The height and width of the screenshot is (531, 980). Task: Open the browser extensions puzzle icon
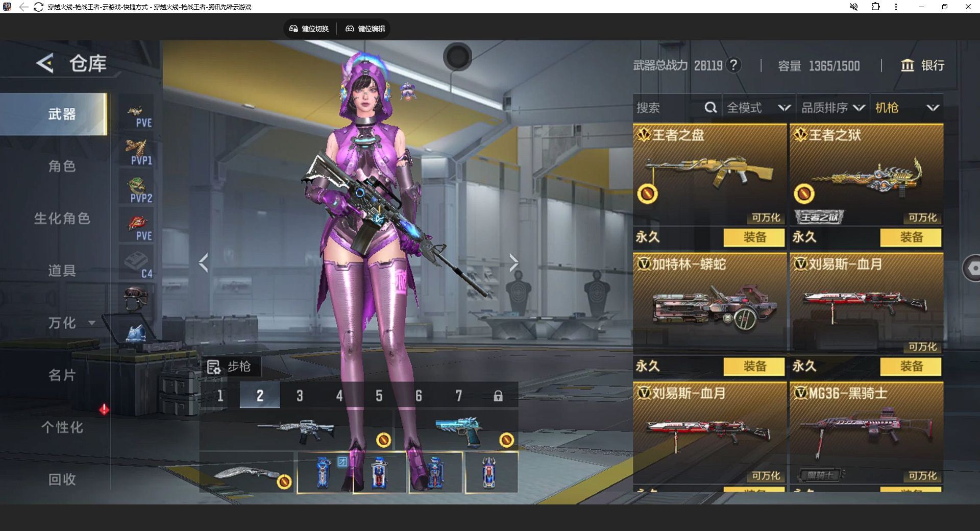[x=875, y=7]
